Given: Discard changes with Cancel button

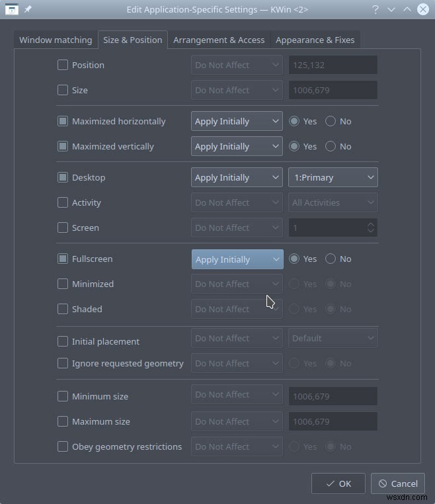Looking at the screenshot, I should (398, 483).
